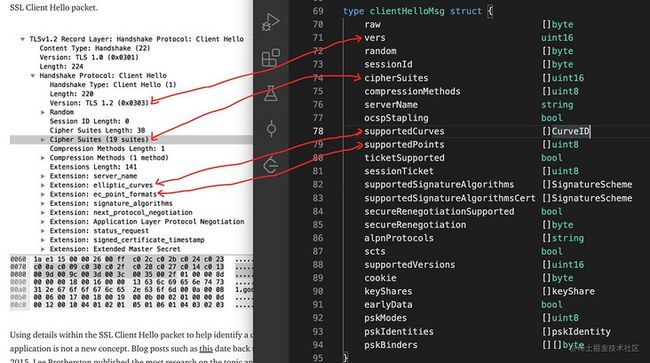Image resolution: width=650 pixels, height=363 pixels.
Task: Open the Run and Debug view
Action: click(x=271, y=22)
